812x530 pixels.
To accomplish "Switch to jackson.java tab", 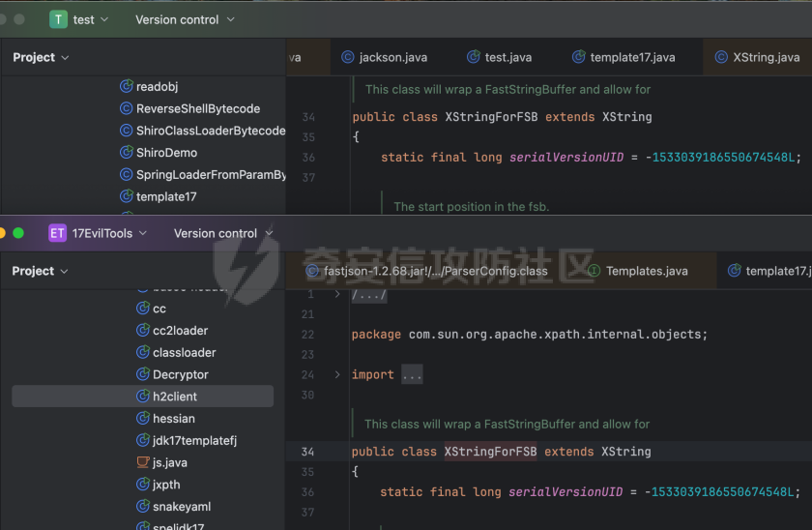I will coord(385,57).
